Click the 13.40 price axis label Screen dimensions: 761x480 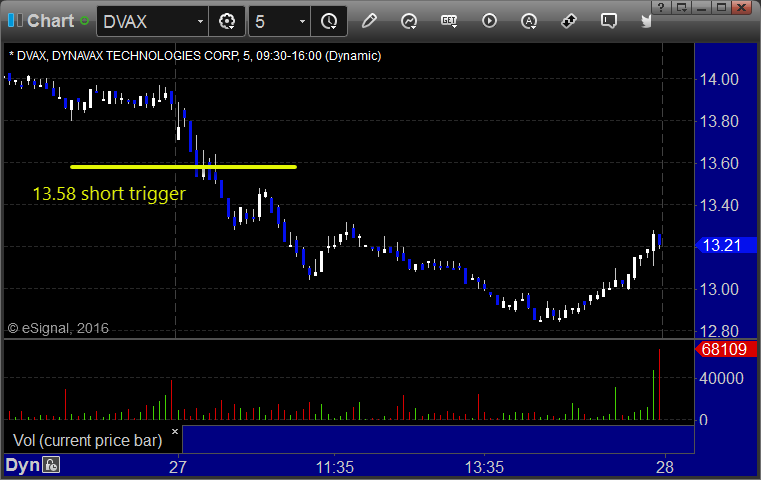(x=719, y=205)
